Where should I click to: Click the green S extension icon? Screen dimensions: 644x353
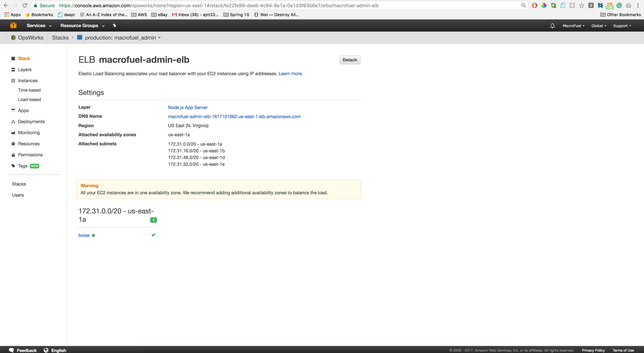tap(591, 5)
